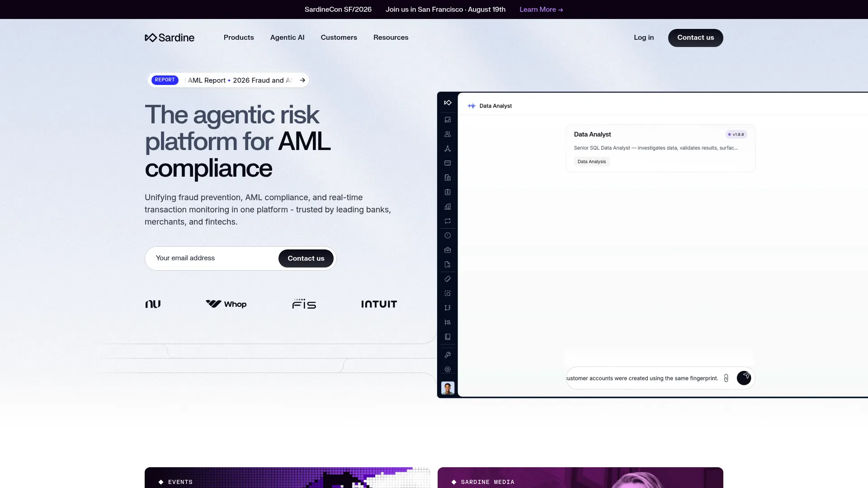The width and height of the screenshot is (868, 488).
Task: Open the office building sidebar icon
Action: (448, 178)
